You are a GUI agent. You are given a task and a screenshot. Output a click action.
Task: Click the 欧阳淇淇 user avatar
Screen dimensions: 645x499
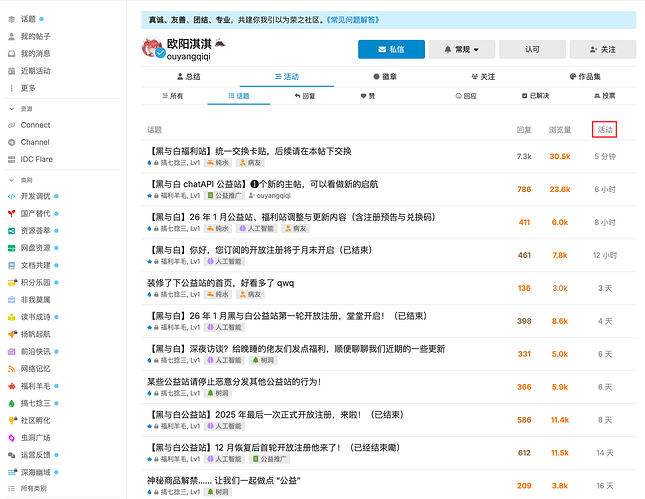click(153, 48)
